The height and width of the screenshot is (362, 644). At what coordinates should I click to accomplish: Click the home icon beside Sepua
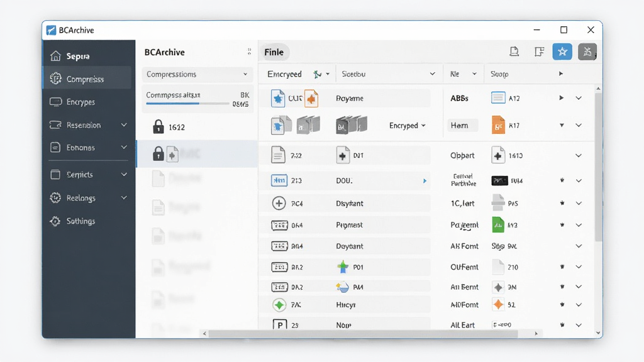pos(55,56)
